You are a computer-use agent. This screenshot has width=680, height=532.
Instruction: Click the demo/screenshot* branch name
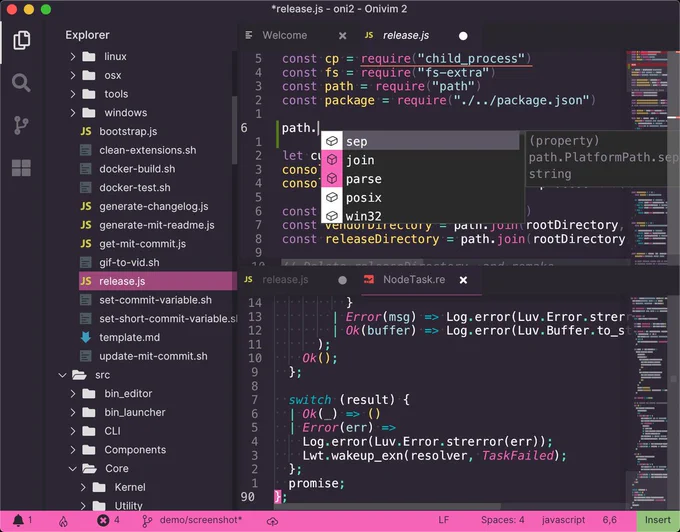click(x=201, y=520)
